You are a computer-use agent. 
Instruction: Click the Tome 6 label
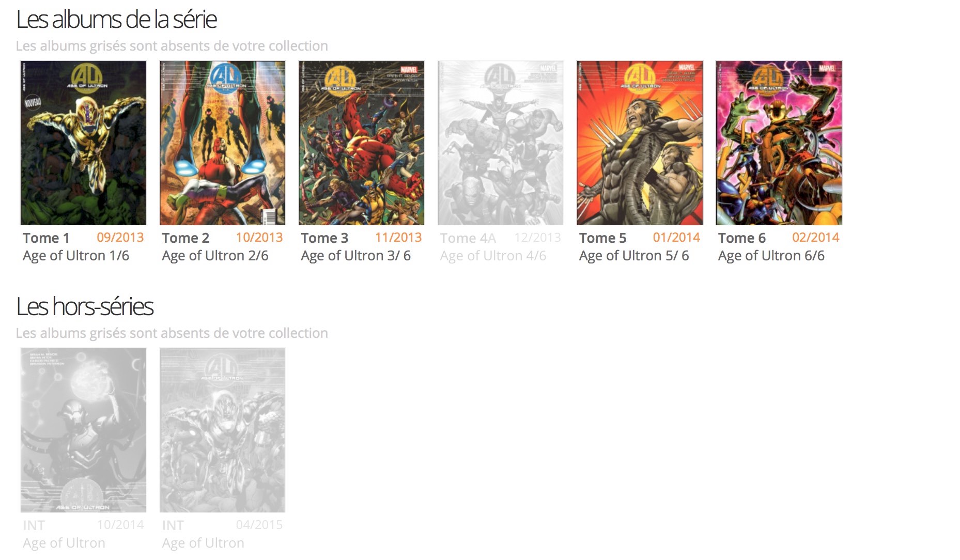point(742,238)
